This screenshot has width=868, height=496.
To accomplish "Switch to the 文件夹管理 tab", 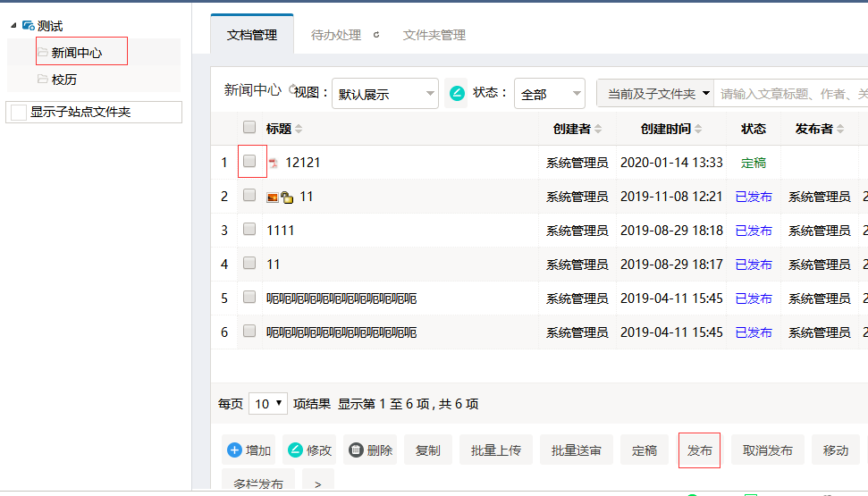I will click(x=434, y=35).
